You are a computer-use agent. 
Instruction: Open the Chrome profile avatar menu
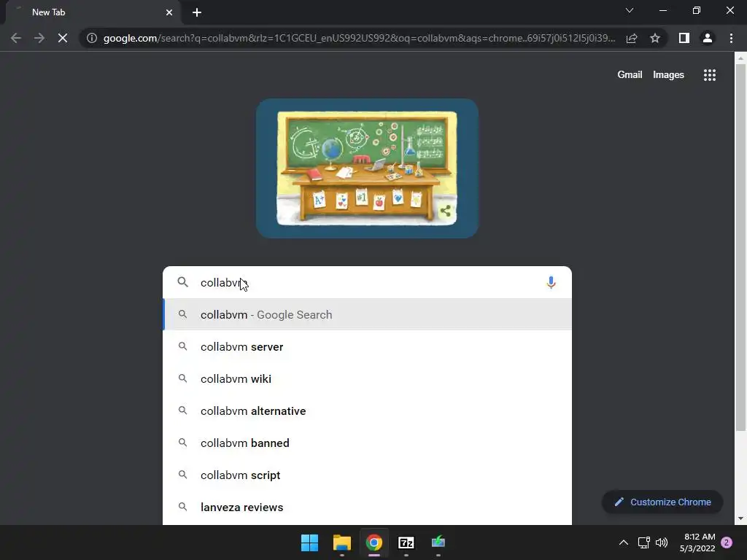point(708,38)
